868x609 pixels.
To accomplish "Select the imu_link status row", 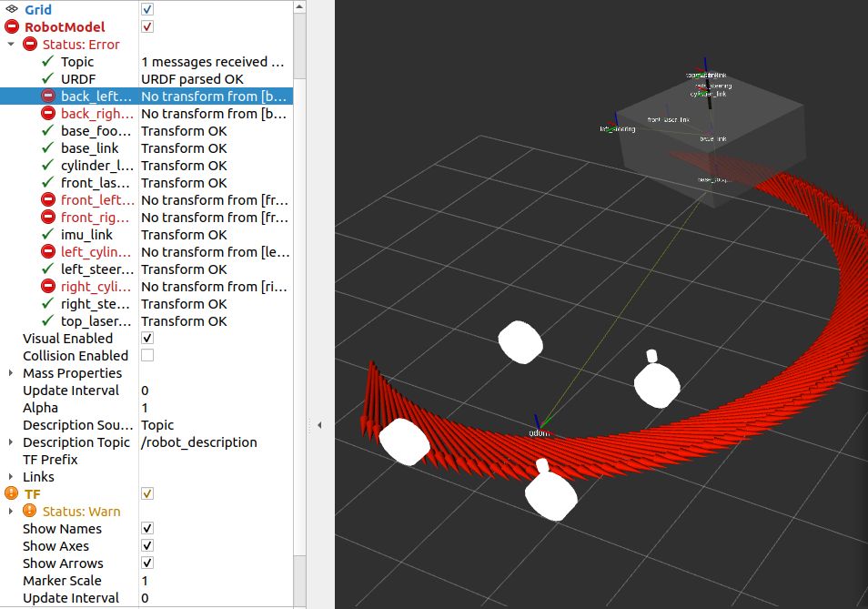I will (146, 234).
